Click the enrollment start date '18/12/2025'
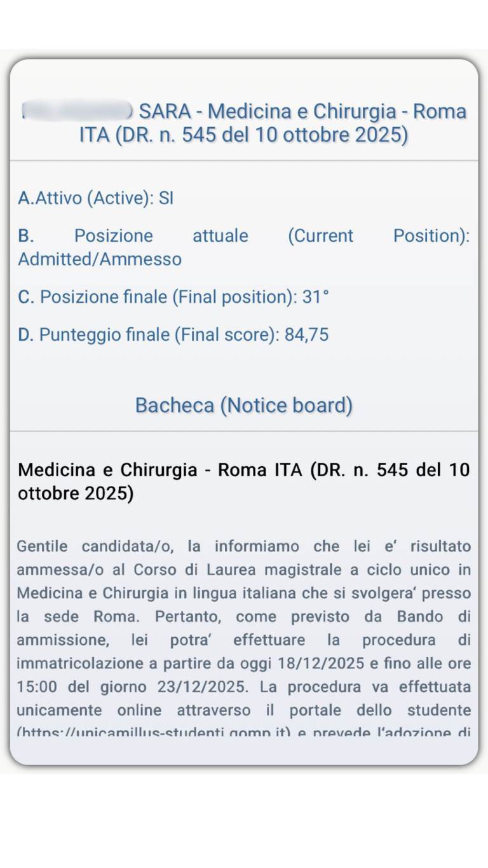The height and width of the screenshot is (868, 488). pyautogui.click(x=322, y=663)
